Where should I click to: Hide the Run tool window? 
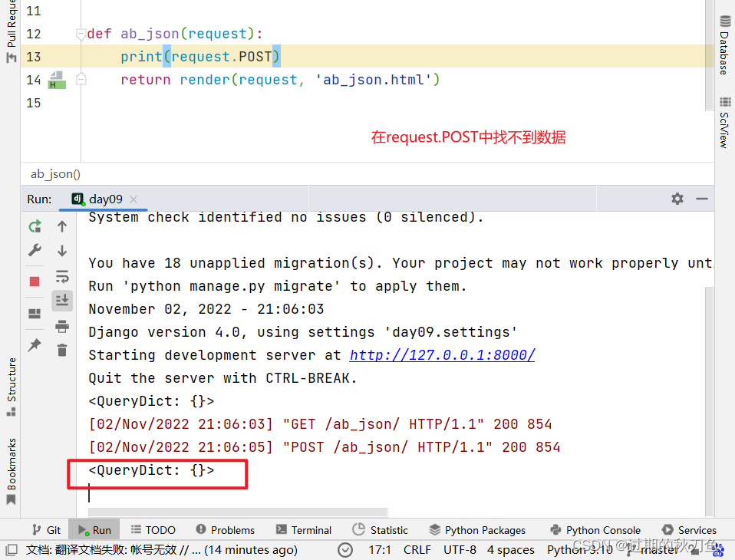[x=702, y=199]
